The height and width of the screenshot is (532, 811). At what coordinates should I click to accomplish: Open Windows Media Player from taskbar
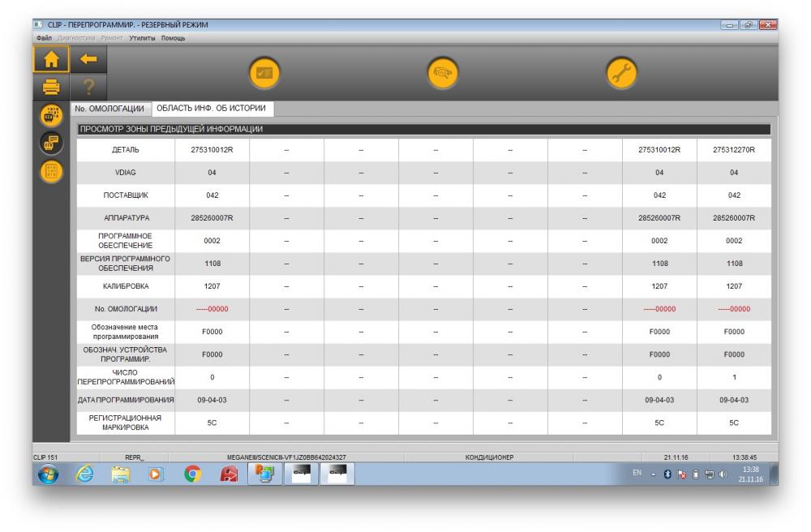(155, 474)
